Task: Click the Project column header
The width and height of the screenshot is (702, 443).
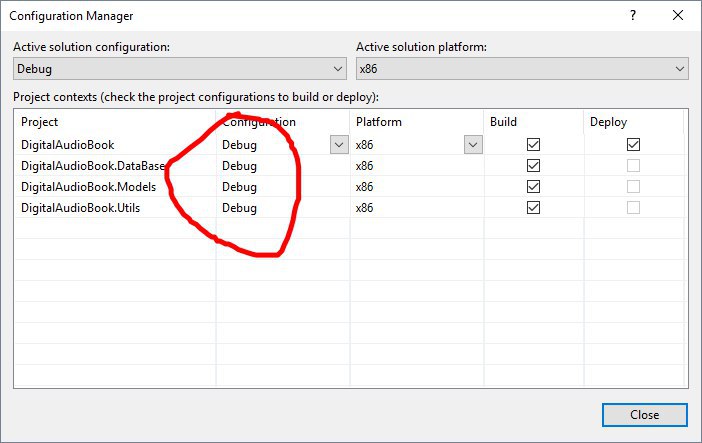Action: pos(116,122)
